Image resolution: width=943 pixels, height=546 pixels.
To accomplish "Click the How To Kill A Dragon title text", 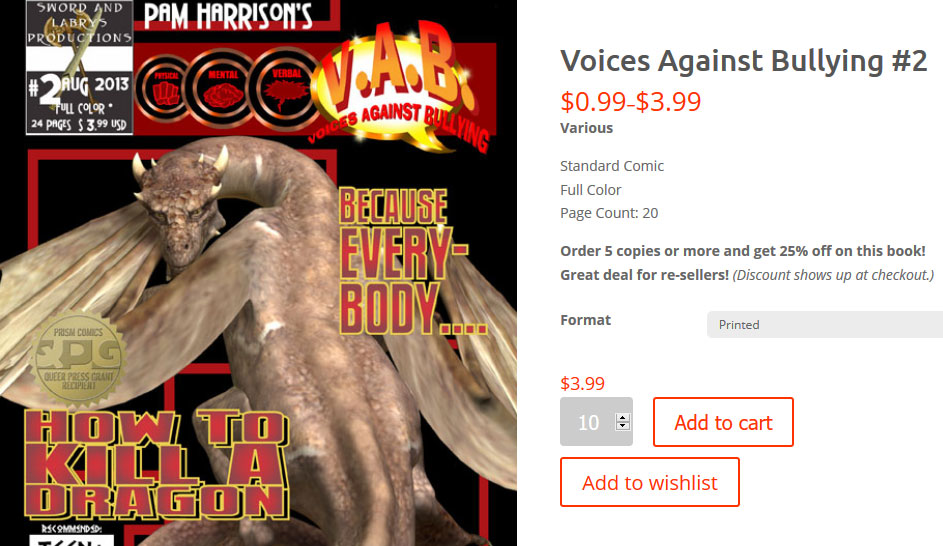I will [156, 464].
